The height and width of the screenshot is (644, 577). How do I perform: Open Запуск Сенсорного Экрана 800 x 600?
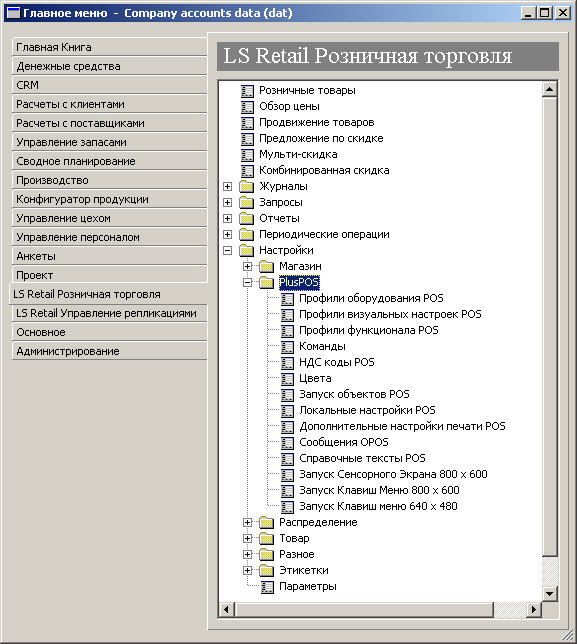[393, 474]
